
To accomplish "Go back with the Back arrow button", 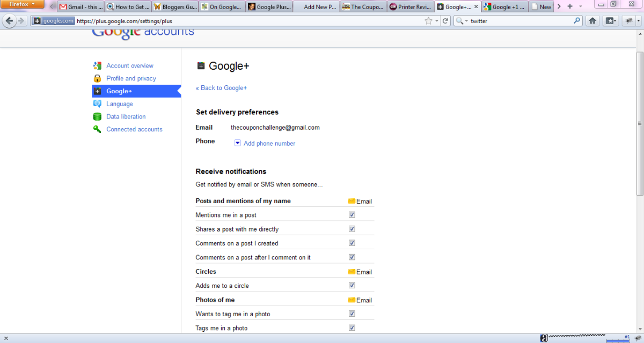I will [x=9, y=21].
